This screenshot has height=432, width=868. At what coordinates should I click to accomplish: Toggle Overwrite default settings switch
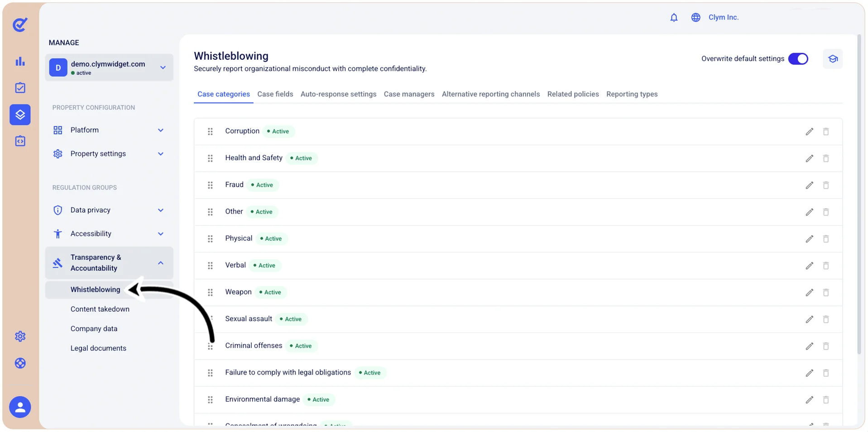coord(798,59)
